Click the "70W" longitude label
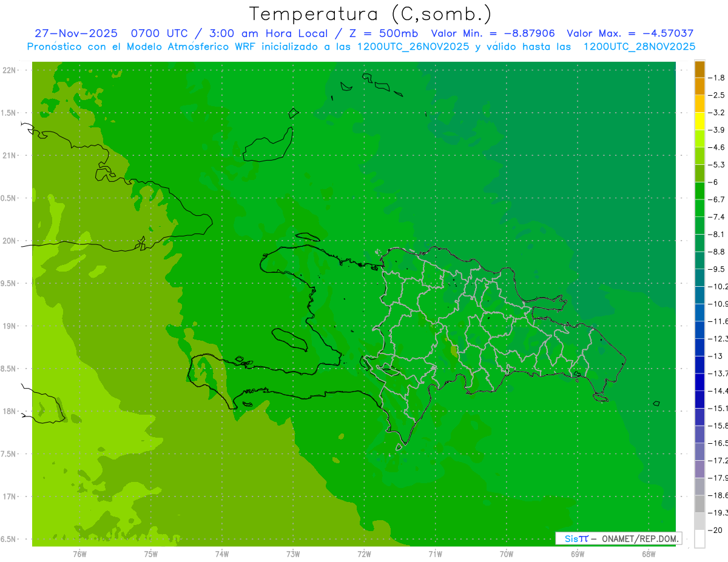 tap(507, 554)
